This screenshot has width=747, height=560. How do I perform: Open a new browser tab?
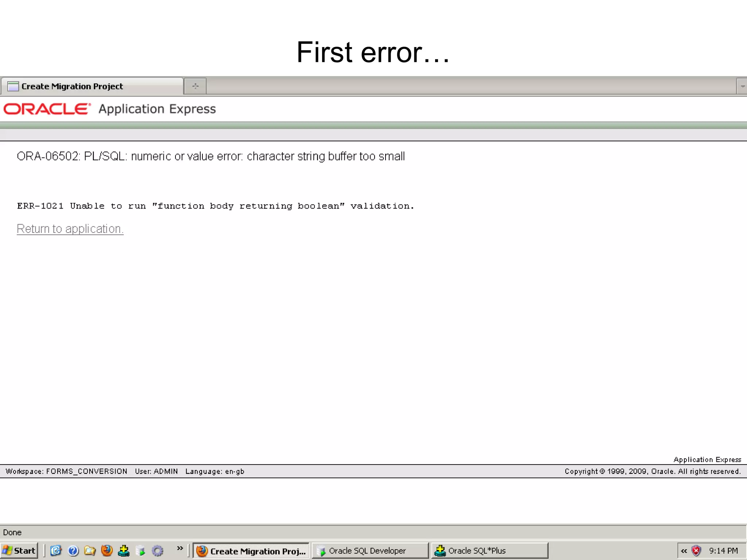point(196,86)
